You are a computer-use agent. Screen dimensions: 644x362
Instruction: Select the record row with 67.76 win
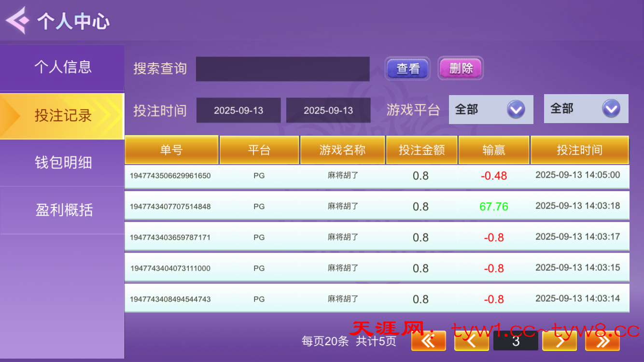point(377,207)
